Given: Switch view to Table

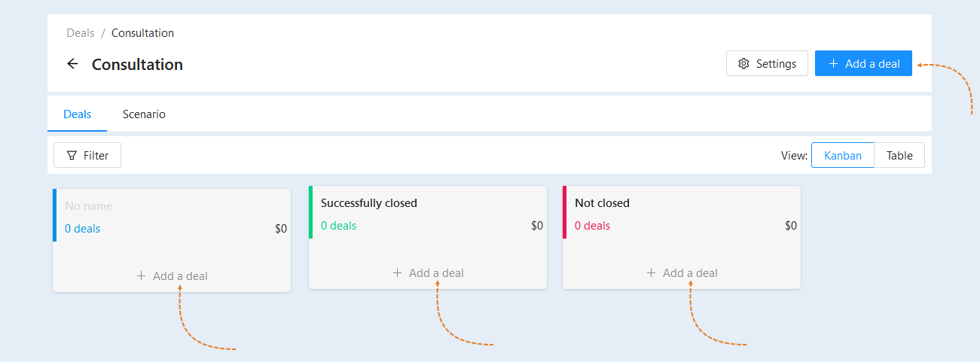Looking at the screenshot, I should click(x=899, y=156).
